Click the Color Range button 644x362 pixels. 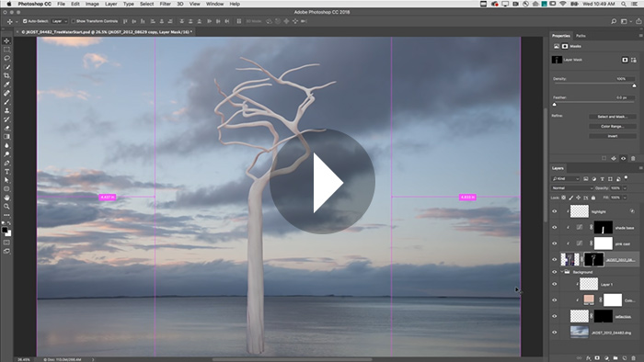(613, 126)
